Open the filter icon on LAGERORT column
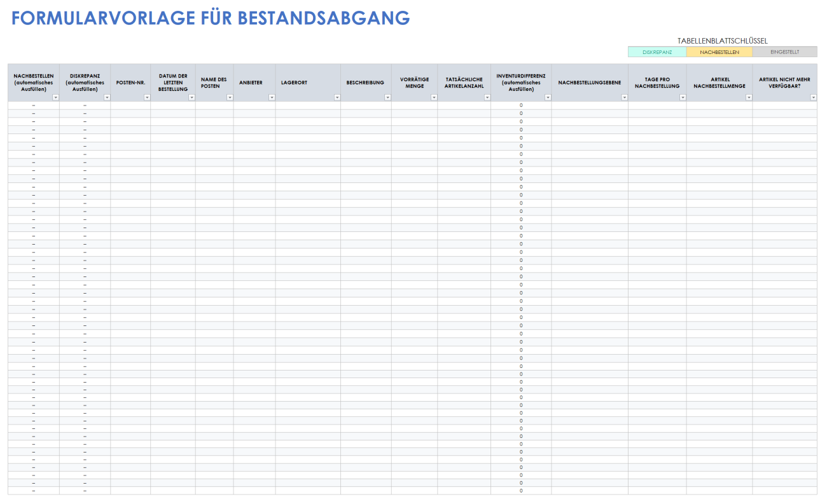Image resolution: width=827 pixels, height=504 pixels. 337,97
